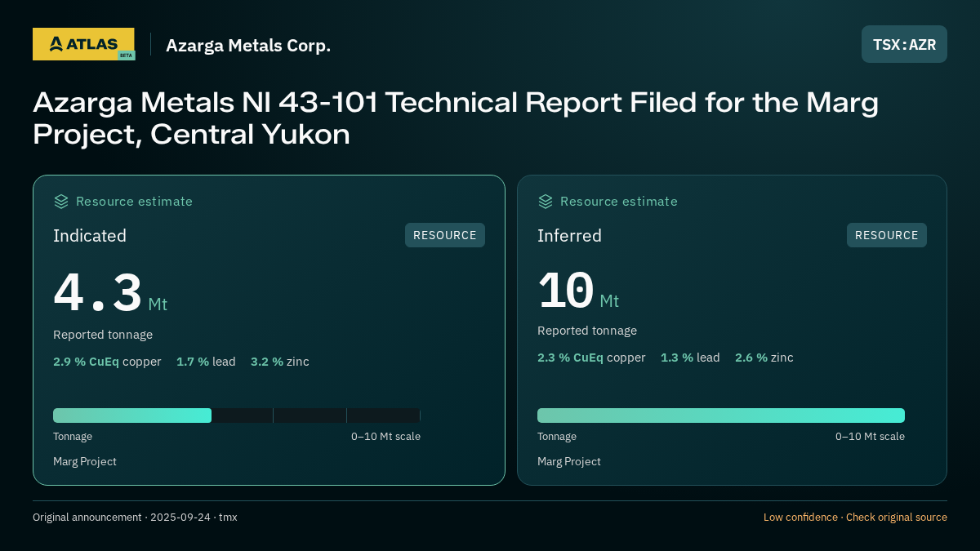The image size is (980, 551).
Task: Click the '2.6 % zinc' grade
Action: [764, 358]
